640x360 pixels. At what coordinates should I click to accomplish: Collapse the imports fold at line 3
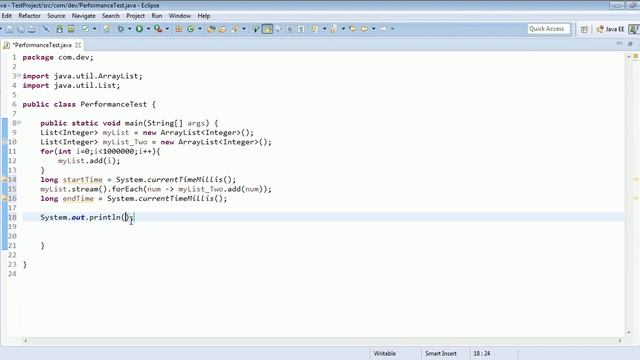point(19,76)
